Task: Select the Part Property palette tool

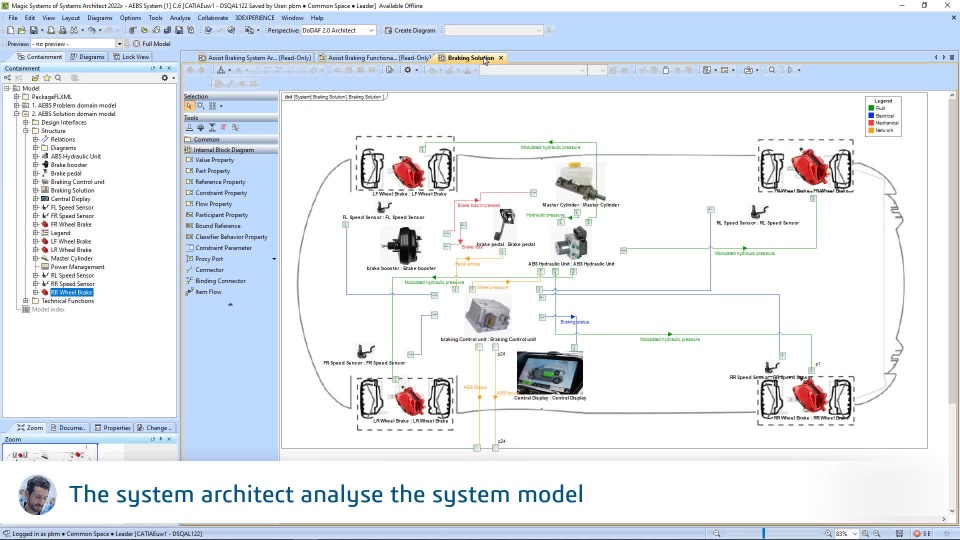Action: (212, 171)
